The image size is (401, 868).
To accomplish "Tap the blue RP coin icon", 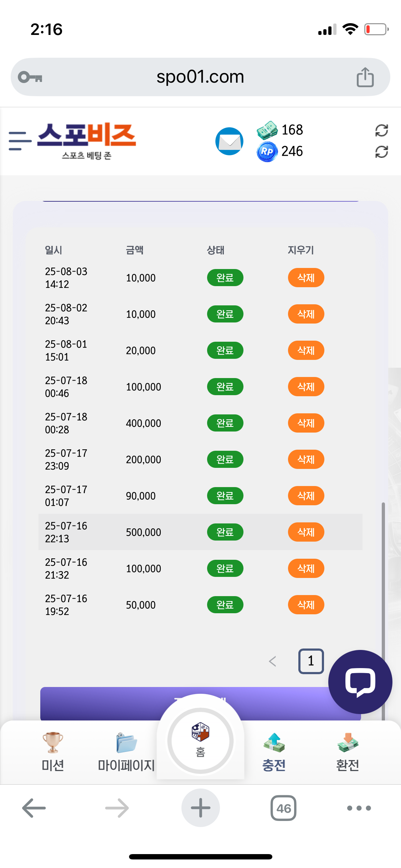I will tap(267, 152).
